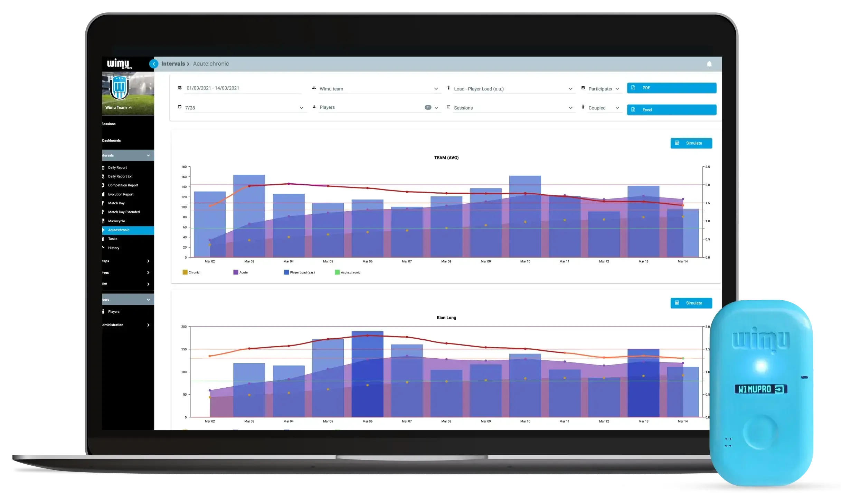Edit the 01/03/2021 - 14/03/2021 date range

243,88
